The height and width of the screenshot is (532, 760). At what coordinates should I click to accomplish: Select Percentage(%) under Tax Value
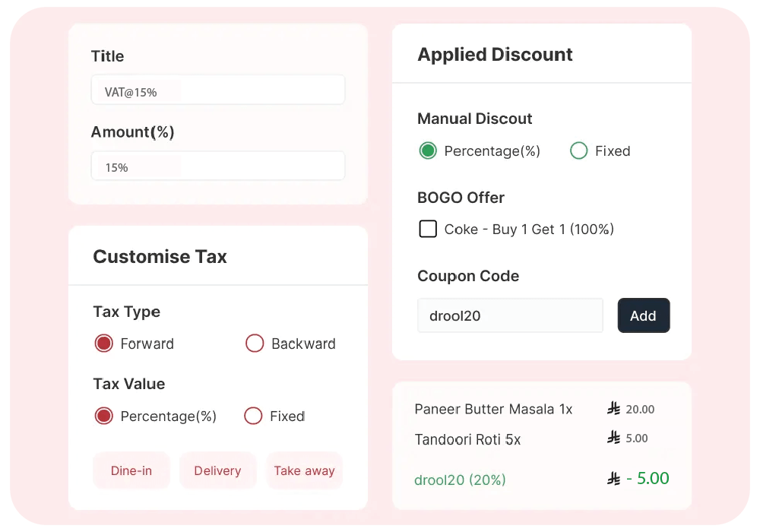point(103,416)
